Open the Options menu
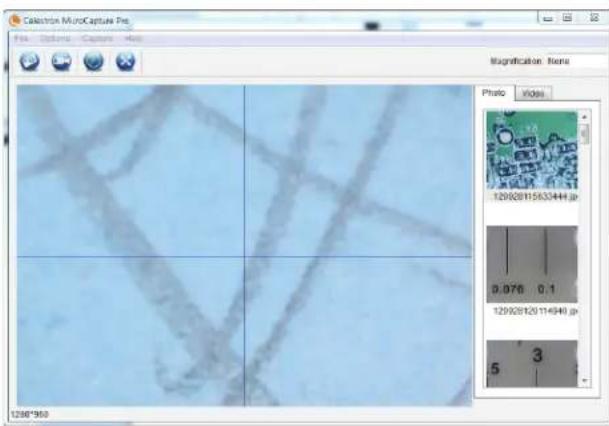Viewport: 609px width, 426px height. click(55, 38)
